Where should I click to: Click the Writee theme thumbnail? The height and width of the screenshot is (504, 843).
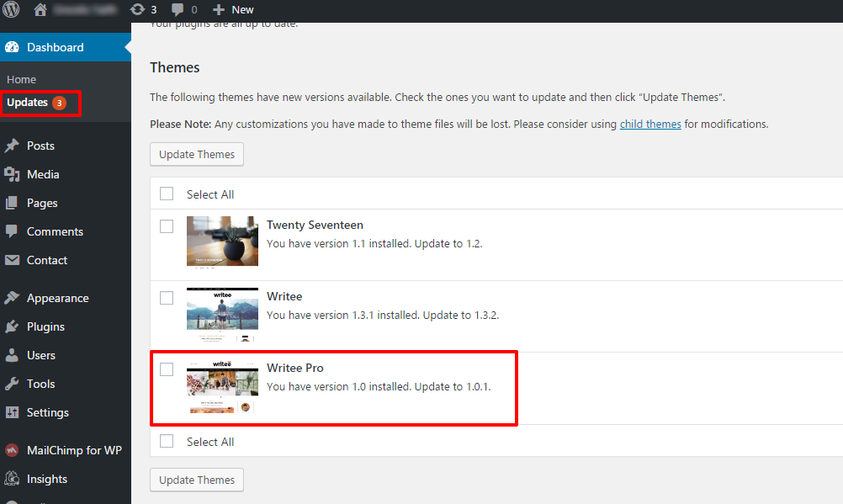pyautogui.click(x=223, y=316)
